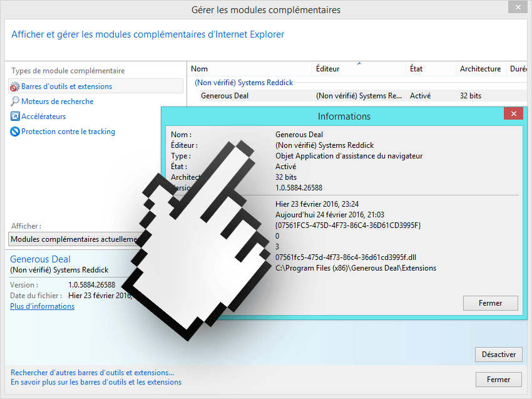Image resolution: width=532 pixels, height=399 pixels.
Task: Sort list by Nom column header
Action: pos(249,69)
